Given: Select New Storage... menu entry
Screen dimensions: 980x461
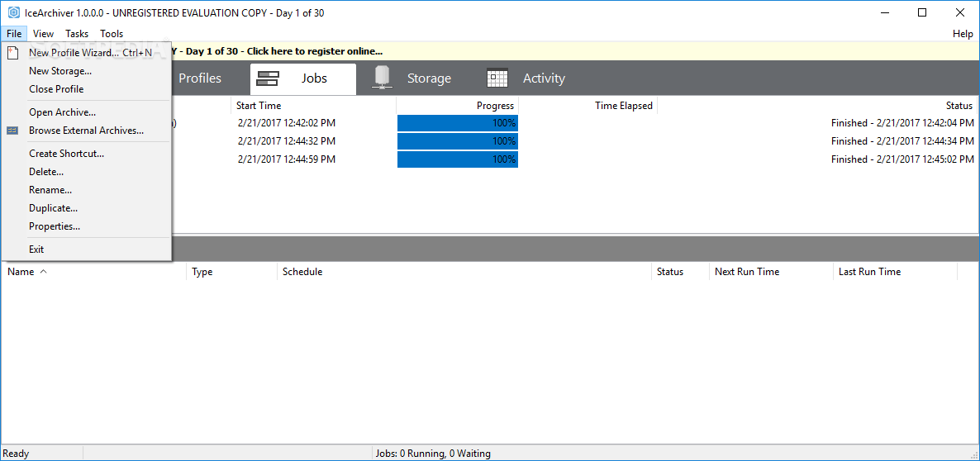Looking at the screenshot, I should click(86, 71).
